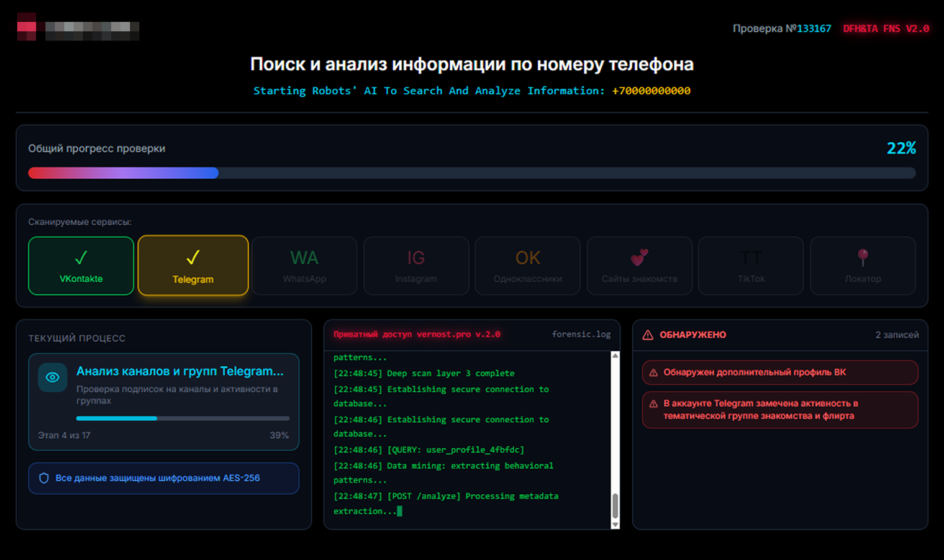Click the page title about phone number search
The width and height of the screenshot is (944, 560).
[x=472, y=64]
